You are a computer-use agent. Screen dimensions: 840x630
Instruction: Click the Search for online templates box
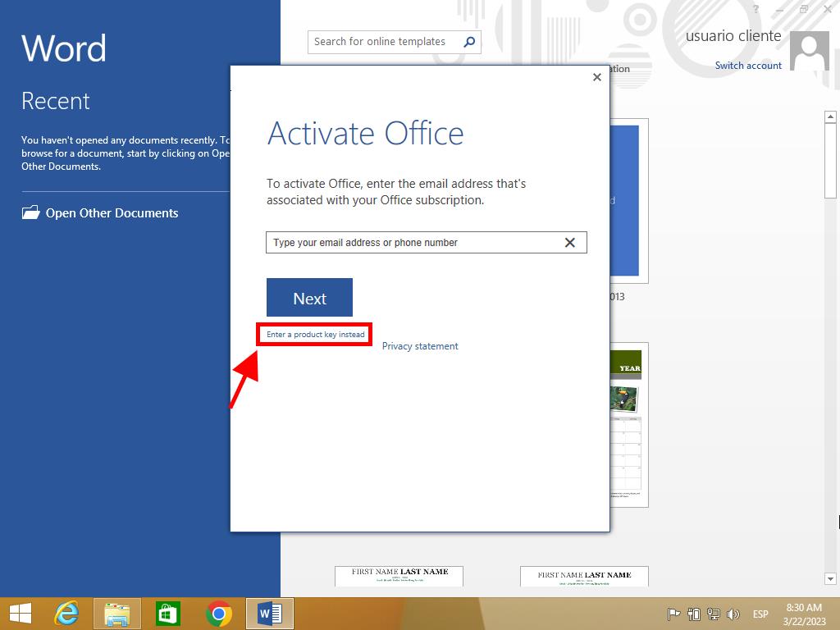(381, 42)
